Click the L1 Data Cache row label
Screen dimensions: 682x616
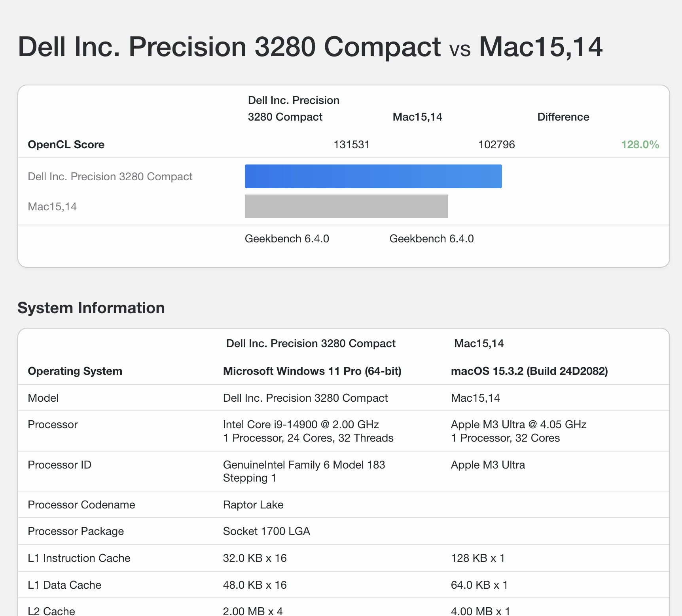tap(64, 585)
